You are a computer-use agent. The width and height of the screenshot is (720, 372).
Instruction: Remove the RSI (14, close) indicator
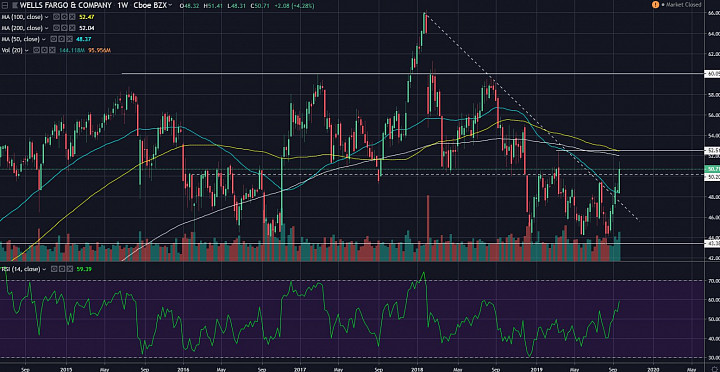pyautogui.click(x=70, y=269)
